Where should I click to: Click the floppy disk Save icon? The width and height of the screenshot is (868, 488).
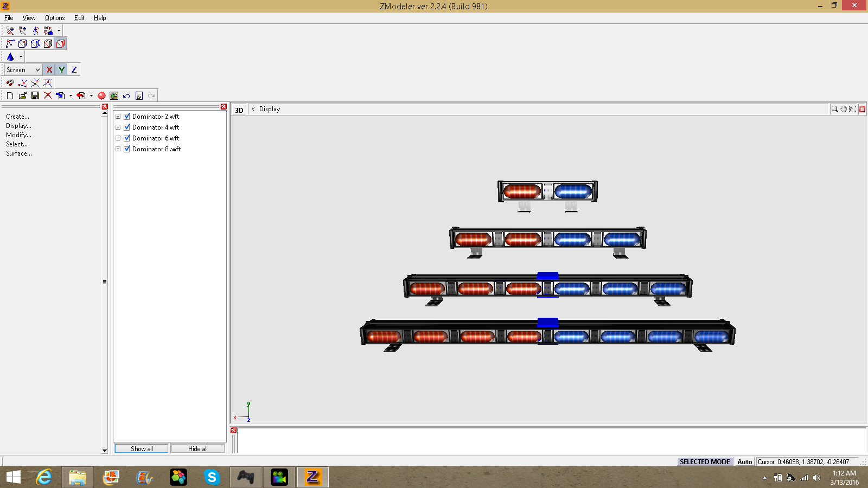[35, 95]
